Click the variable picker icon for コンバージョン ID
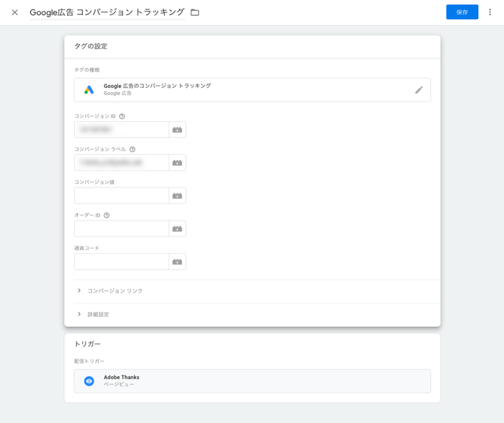504x423 pixels. [x=177, y=130]
